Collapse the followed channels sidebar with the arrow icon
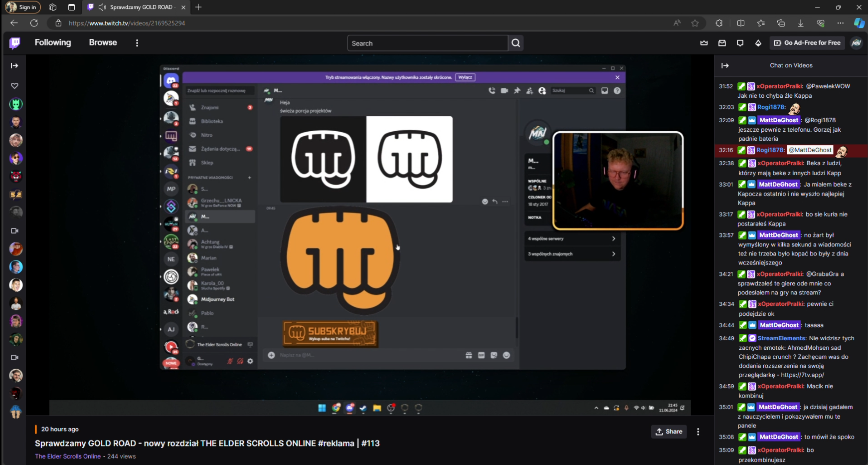 pyautogui.click(x=14, y=65)
